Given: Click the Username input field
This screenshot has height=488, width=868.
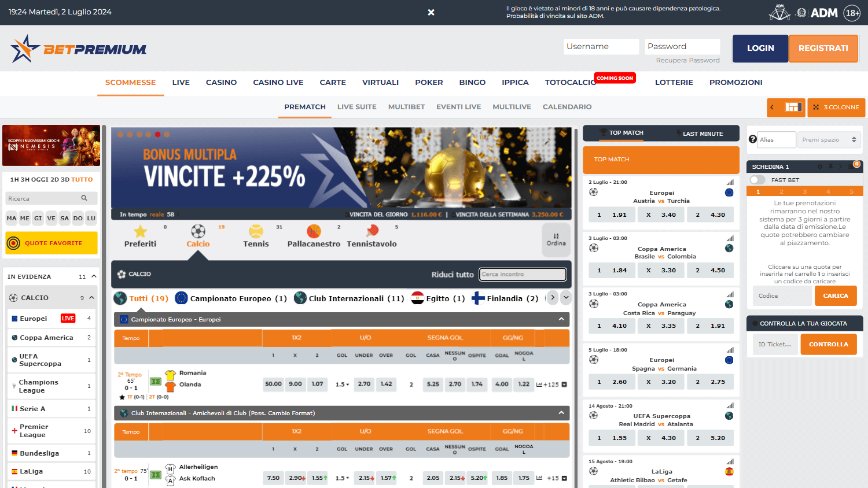Looking at the screenshot, I should click(601, 46).
